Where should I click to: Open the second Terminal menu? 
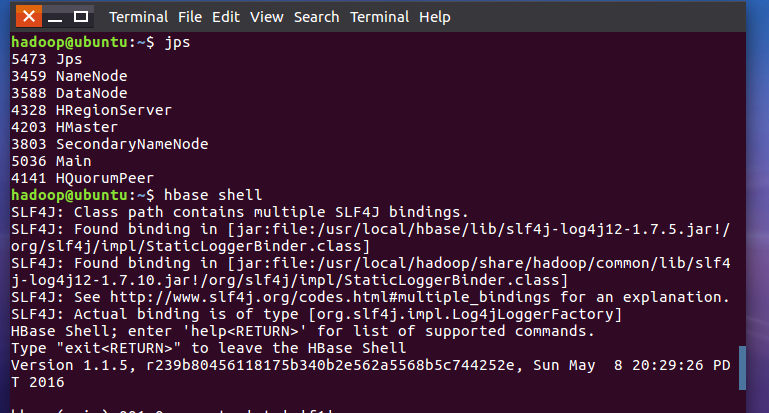[379, 17]
